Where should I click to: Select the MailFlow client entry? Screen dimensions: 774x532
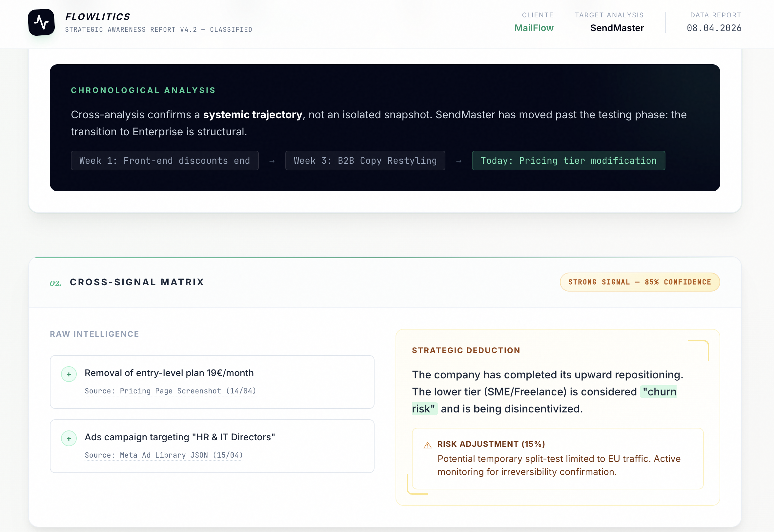pyautogui.click(x=534, y=28)
